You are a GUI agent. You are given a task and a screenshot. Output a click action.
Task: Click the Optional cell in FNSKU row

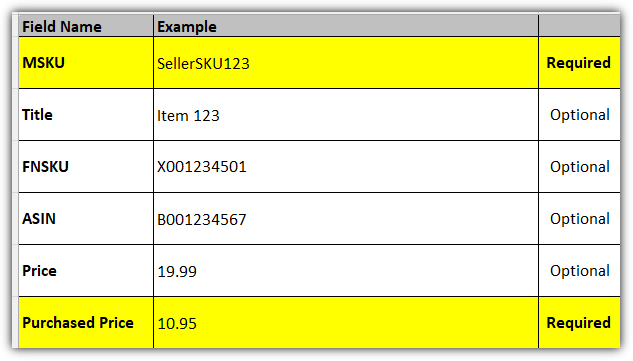tap(579, 167)
